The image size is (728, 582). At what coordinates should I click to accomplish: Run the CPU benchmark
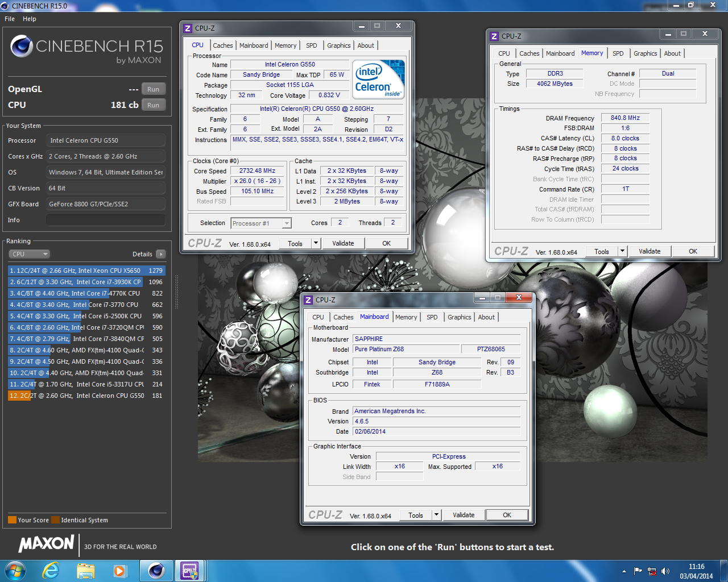[154, 105]
